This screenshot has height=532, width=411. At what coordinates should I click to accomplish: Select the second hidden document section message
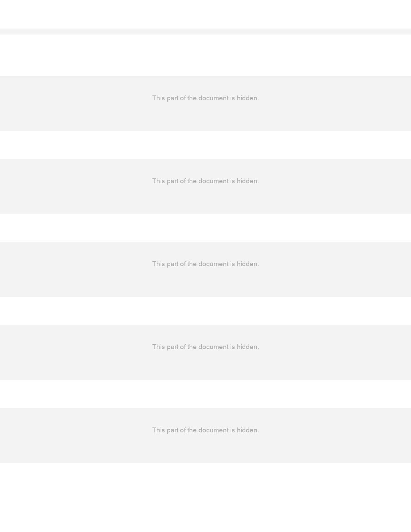[x=205, y=181]
